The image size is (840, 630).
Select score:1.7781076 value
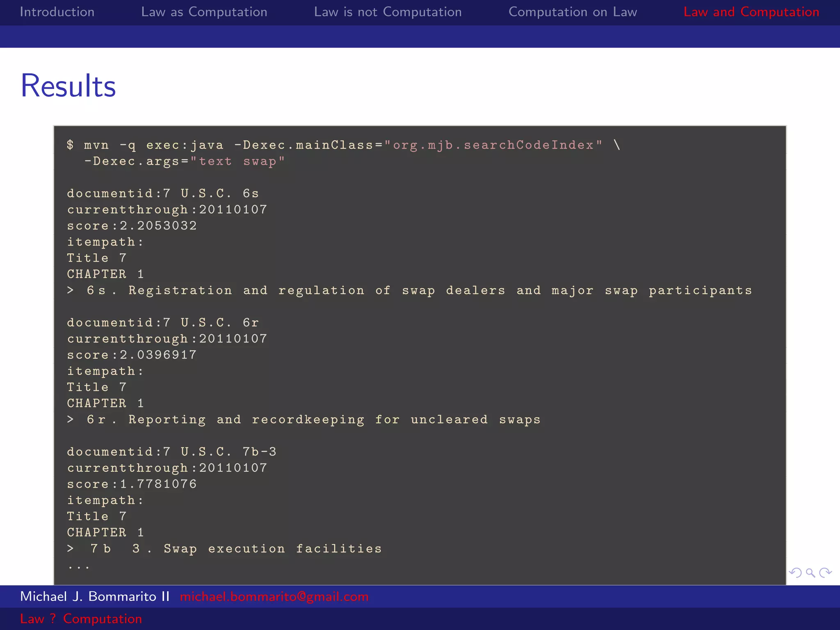pos(132,484)
